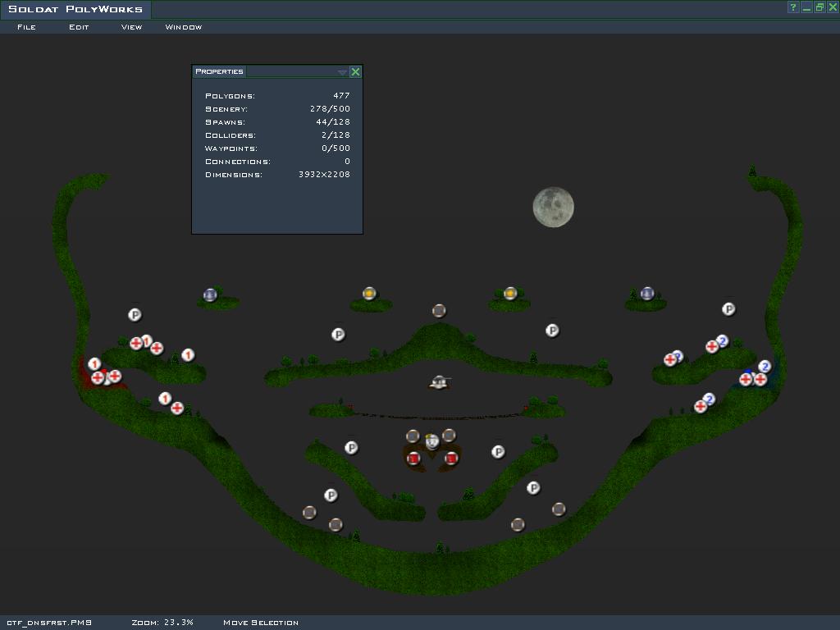The height and width of the screenshot is (630, 840).
Task: Select the moon scenery object
Action: pyautogui.click(x=553, y=207)
